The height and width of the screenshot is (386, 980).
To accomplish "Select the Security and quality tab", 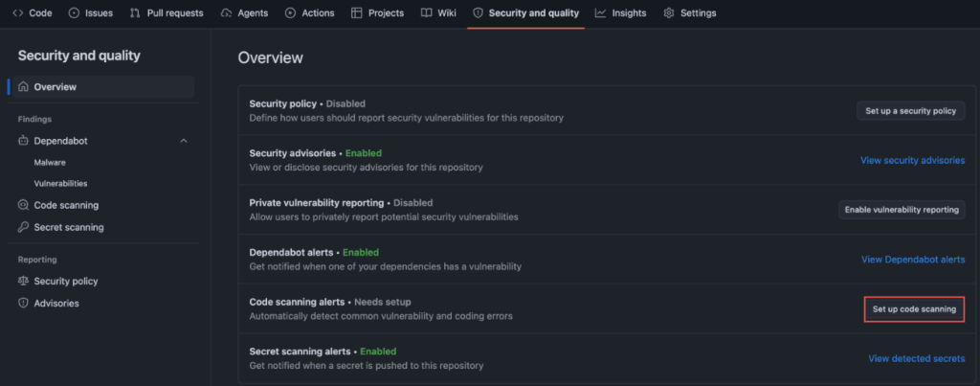I will click(525, 12).
